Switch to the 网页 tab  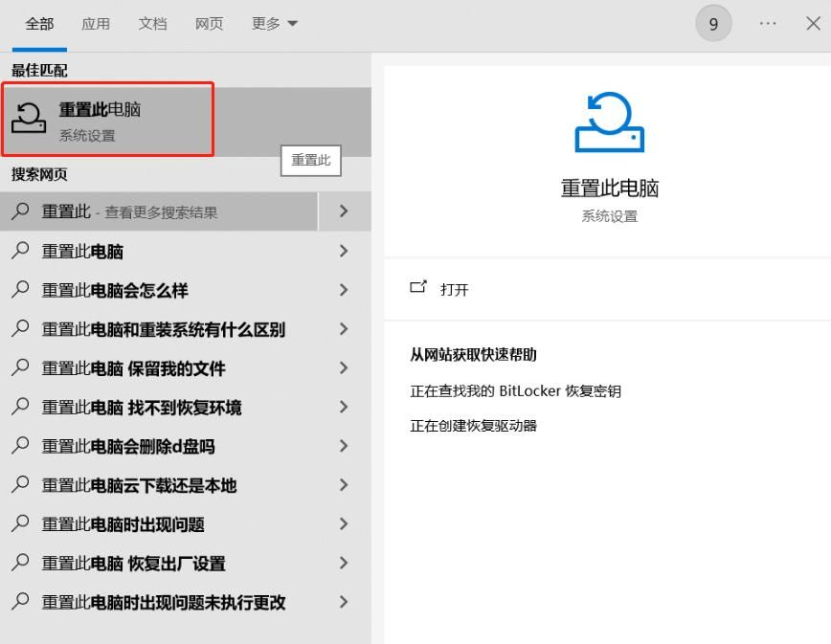209,23
